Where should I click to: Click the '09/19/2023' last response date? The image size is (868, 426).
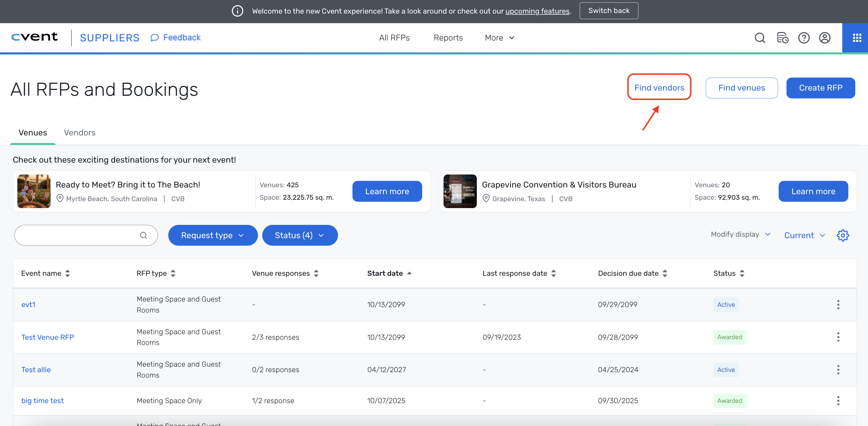click(x=502, y=337)
